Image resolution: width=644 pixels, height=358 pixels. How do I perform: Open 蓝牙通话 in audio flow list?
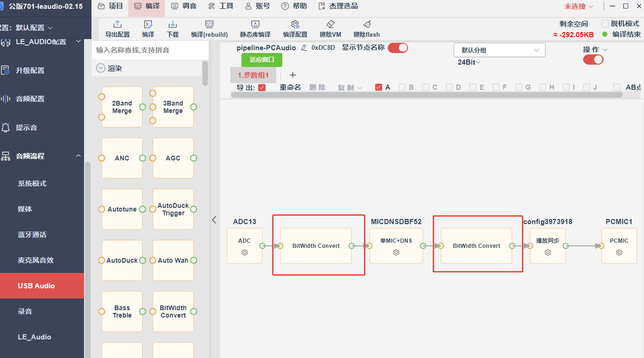point(32,235)
